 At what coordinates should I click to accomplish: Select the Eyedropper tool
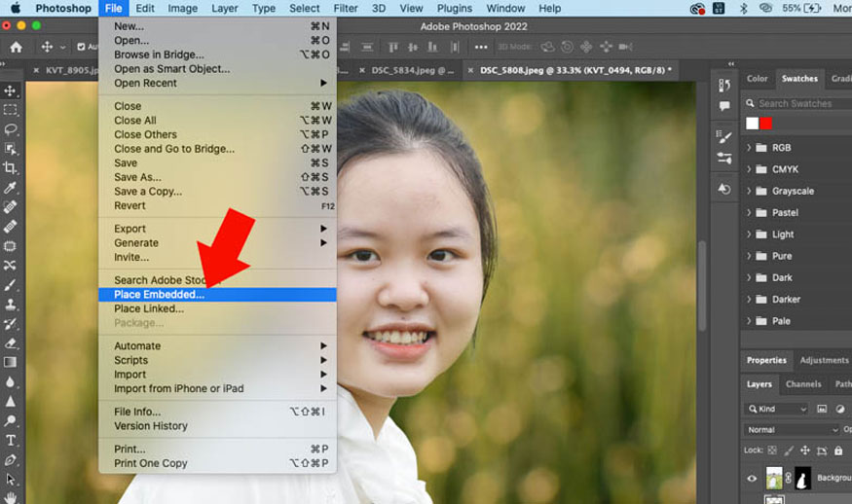(x=10, y=188)
